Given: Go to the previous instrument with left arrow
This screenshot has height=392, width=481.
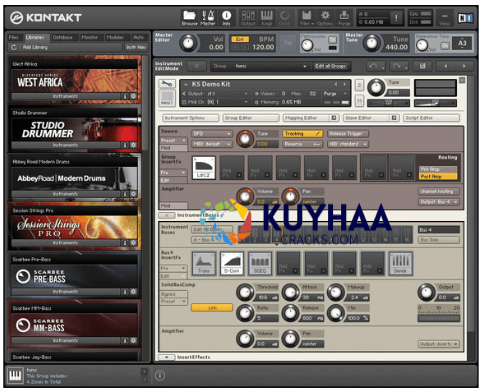Looking at the screenshot, I should click(445, 66).
